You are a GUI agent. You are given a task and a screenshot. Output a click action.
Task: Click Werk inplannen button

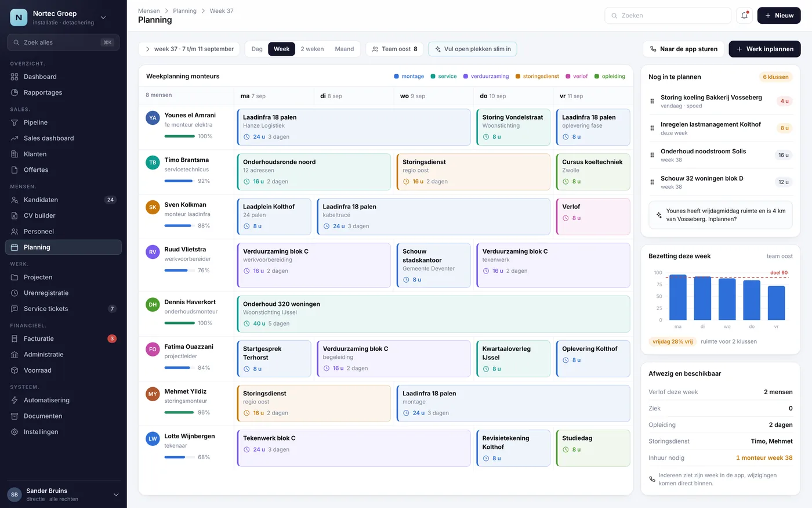point(764,49)
